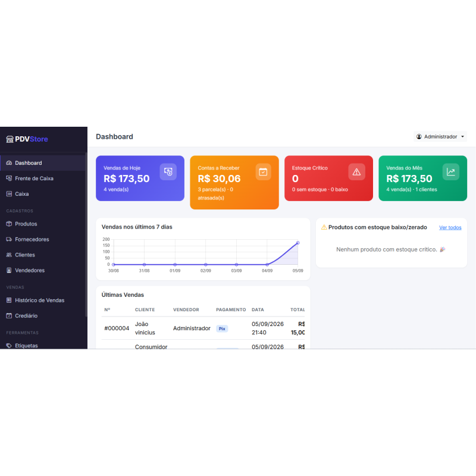Click the Etiquetas tag icon
476x476 pixels.
[9, 346]
